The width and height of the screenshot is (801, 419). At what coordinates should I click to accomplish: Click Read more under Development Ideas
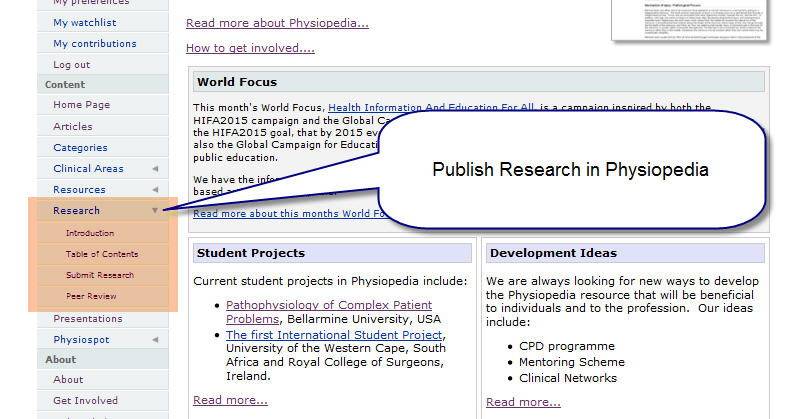523,402
